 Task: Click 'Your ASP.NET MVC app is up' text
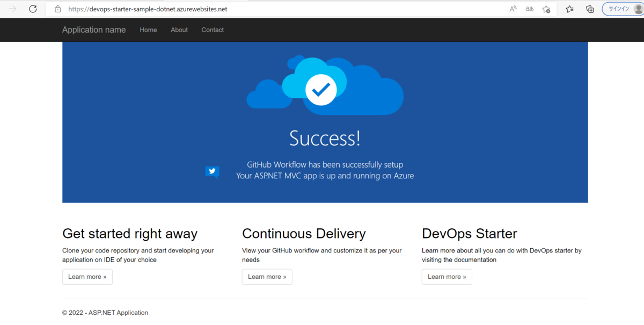click(325, 176)
